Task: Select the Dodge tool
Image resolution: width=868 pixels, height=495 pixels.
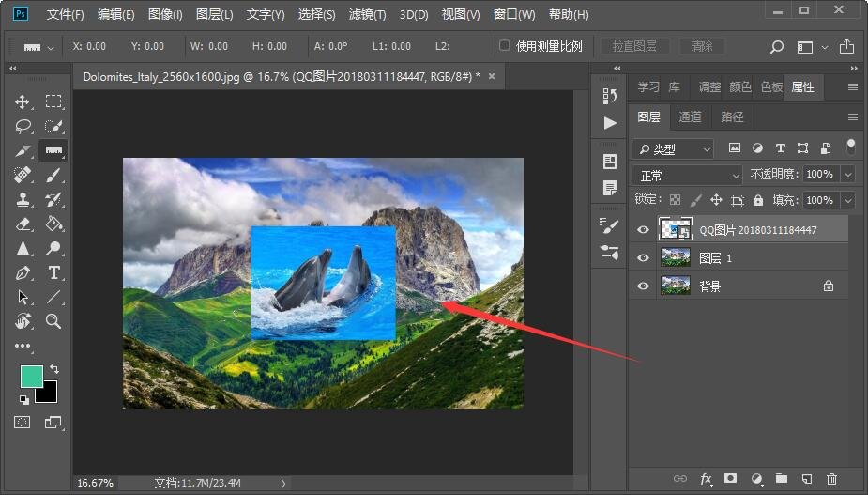Action: pos(53,248)
